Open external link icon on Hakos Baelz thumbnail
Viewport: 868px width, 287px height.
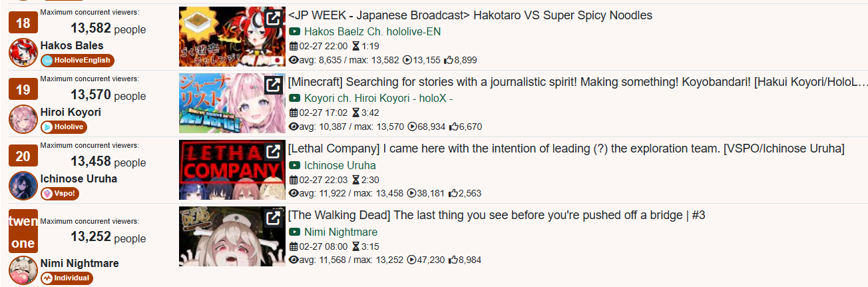273,19
